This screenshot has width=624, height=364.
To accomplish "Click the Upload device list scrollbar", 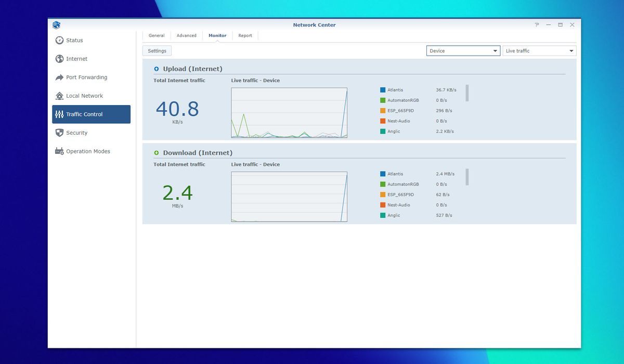I will pyautogui.click(x=467, y=93).
